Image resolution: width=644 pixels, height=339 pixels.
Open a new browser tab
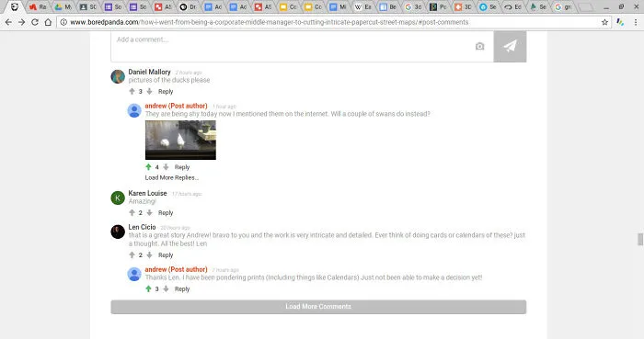click(586, 7)
